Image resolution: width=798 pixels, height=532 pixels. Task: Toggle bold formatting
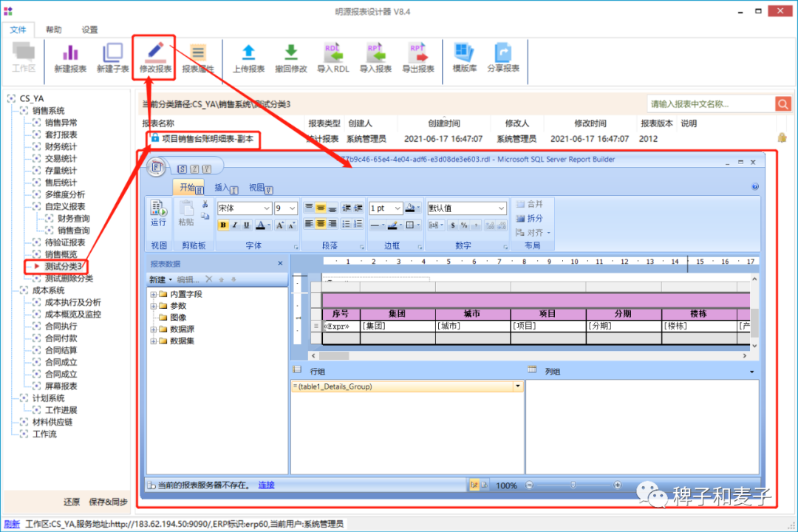pos(223,225)
